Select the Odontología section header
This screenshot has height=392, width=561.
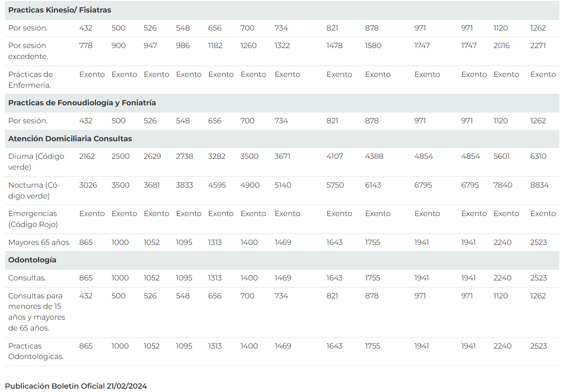(x=32, y=260)
